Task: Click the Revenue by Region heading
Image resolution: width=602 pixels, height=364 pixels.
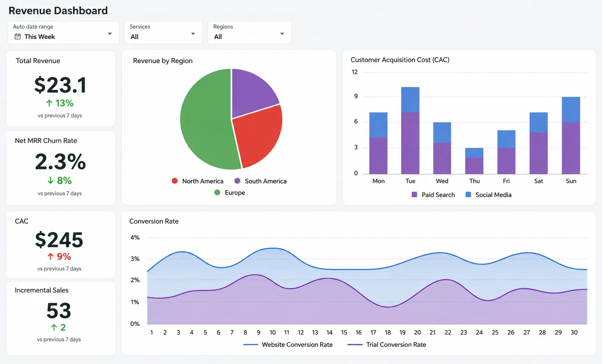Action: coord(163,61)
